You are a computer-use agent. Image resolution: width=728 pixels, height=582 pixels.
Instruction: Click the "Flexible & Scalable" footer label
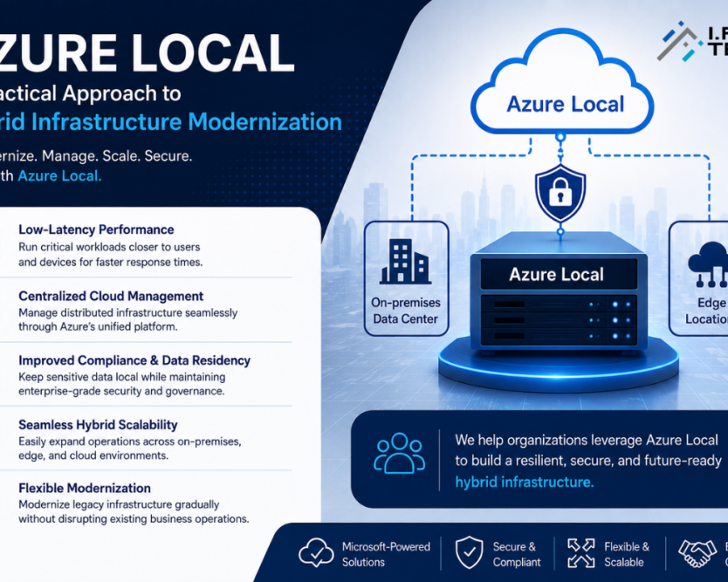click(x=627, y=554)
